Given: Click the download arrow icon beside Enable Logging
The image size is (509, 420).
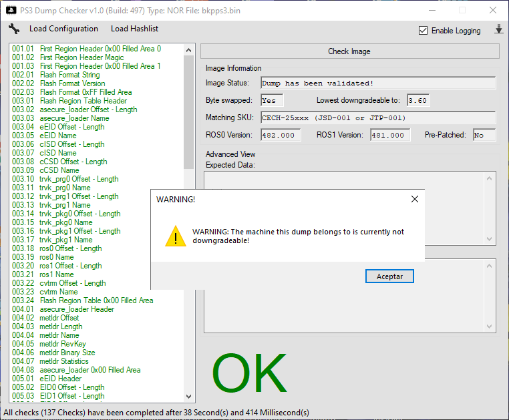Looking at the screenshot, I should pos(498,29).
